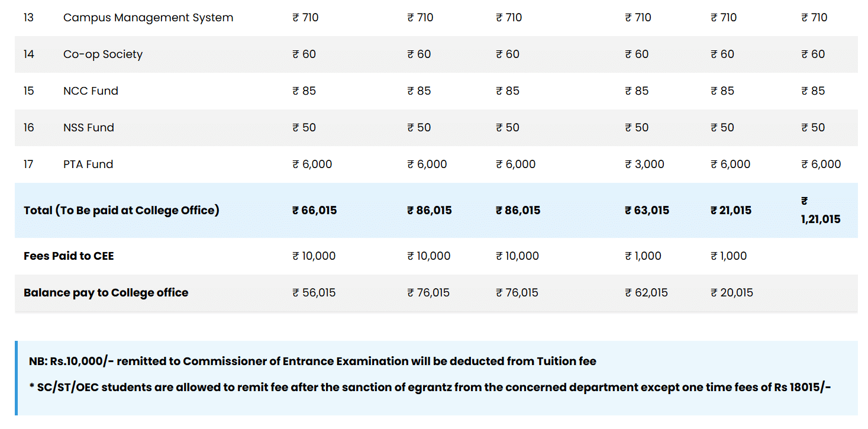The image size is (868, 429).
Task: Select the NSS Fund row label
Action: (x=89, y=128)
